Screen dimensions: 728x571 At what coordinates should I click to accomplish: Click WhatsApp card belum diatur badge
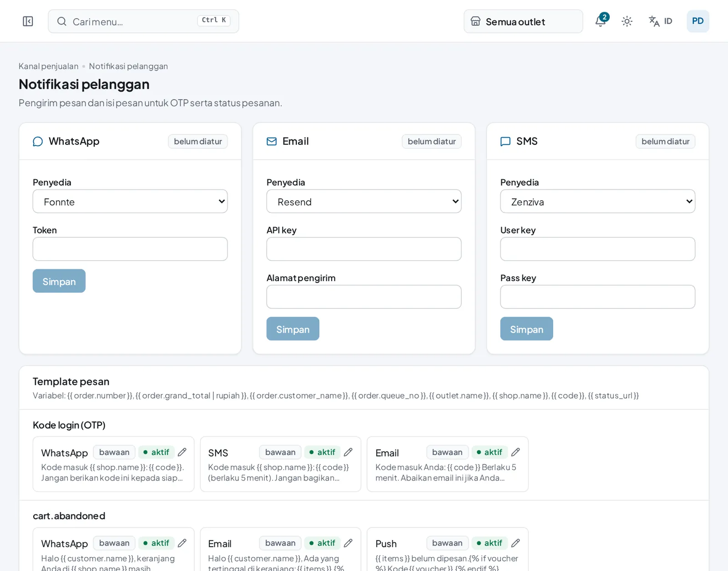click(x=198, y=141)
